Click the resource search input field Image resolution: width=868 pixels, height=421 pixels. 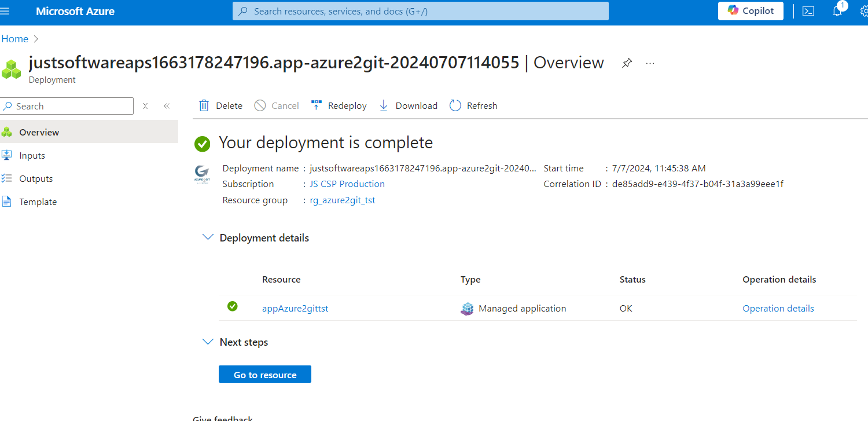[421, 10]
